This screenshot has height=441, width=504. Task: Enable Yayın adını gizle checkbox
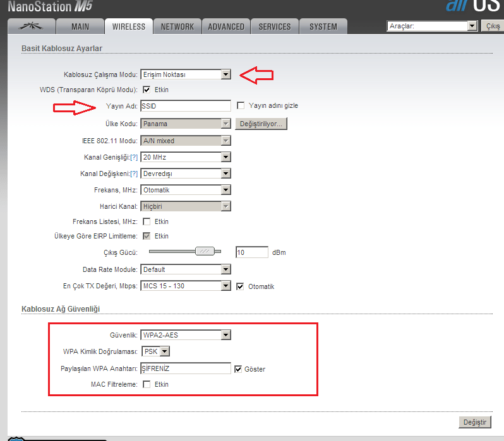coord(241,105)
